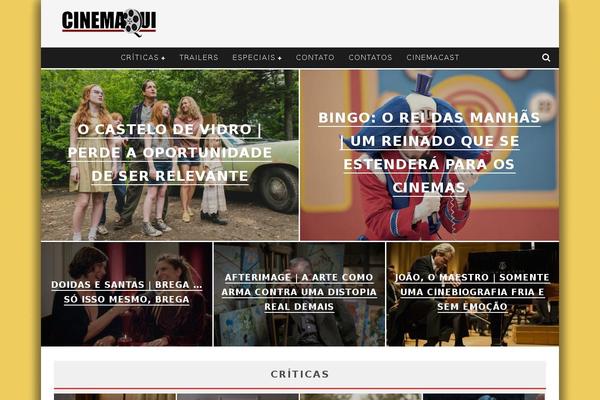
Task: Expand the Especiais menu arrow
Action: [x=280, y=58]
